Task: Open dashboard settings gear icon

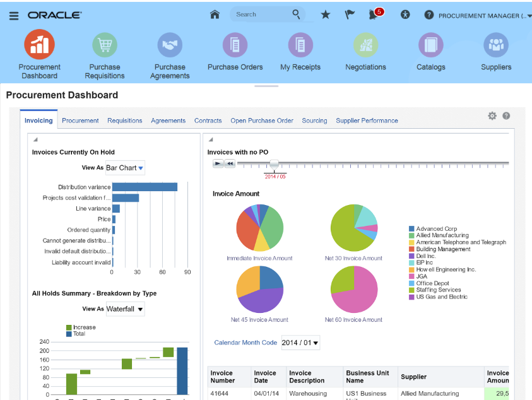Action: pos(492,116)
